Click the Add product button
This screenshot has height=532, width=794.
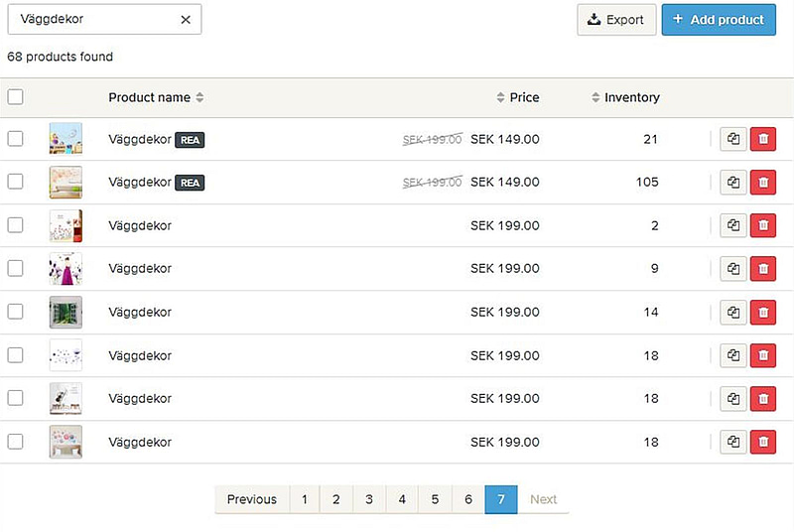click(719, 20)
